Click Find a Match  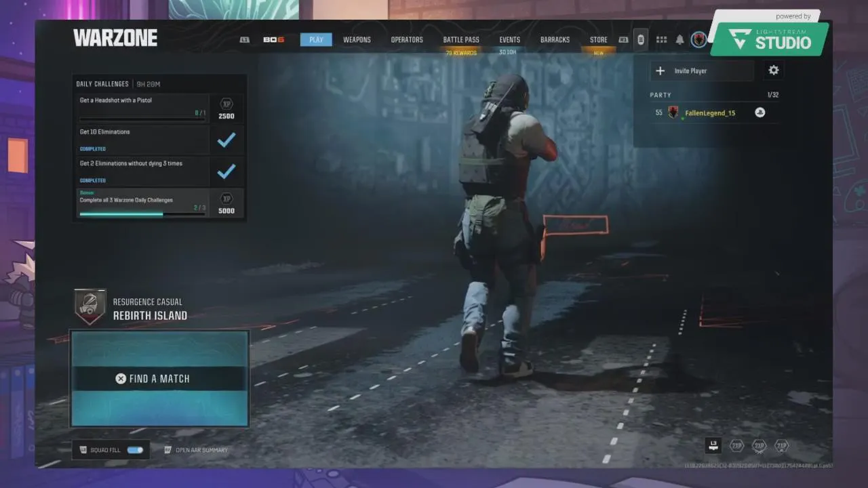(159, 378)
